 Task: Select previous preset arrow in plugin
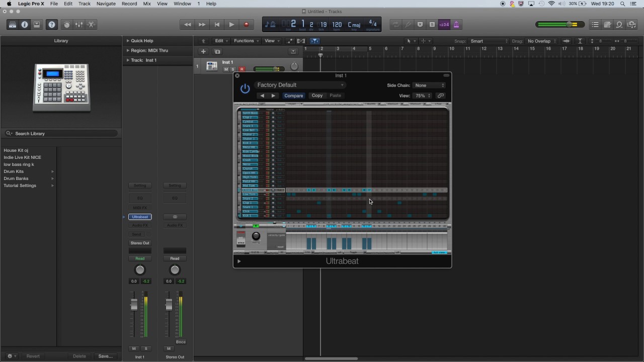[x=262, y=96]
